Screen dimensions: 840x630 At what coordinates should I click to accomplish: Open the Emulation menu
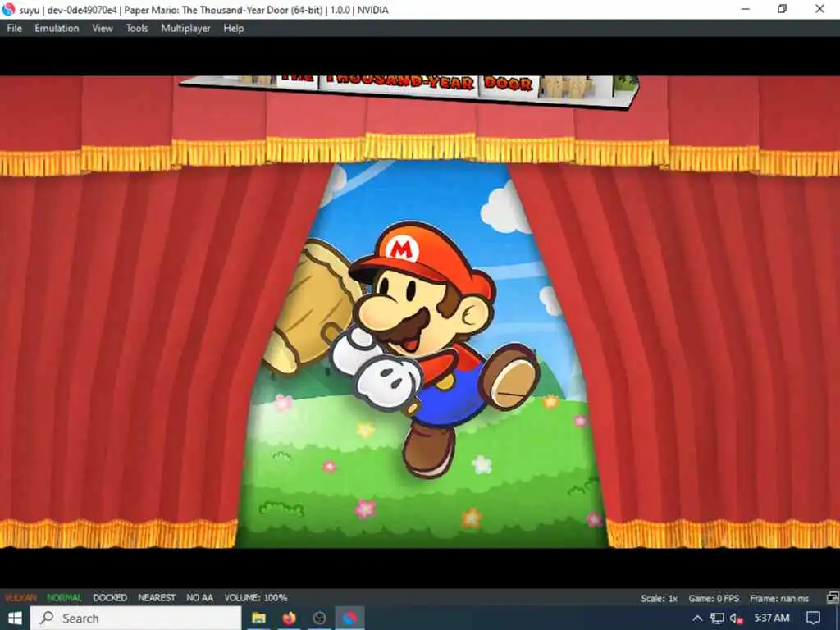(57, 29)
